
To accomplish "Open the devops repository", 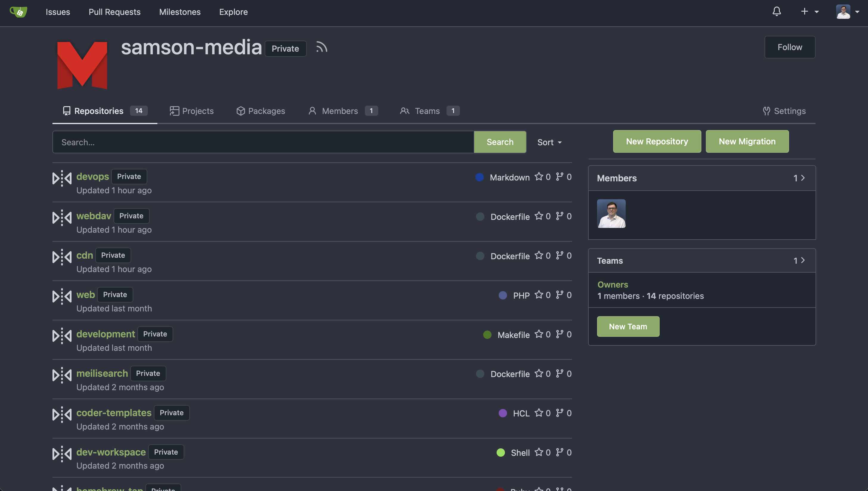I will pyautogui.click(x=93, y=176).
